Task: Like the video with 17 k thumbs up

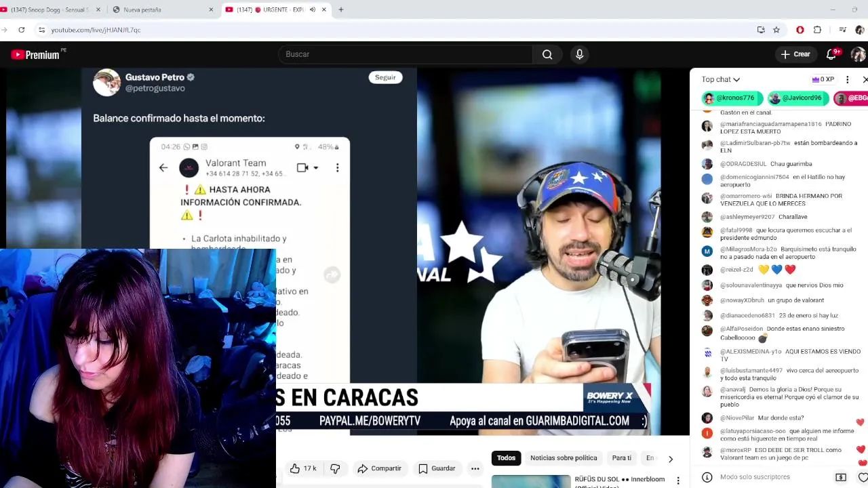Action: pos(303,468)
